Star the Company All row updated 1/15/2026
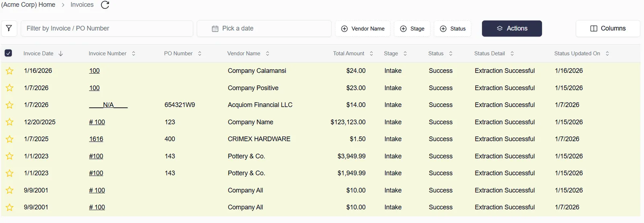The height and width of the screenshot is (223, 644). tap(10, 190)
